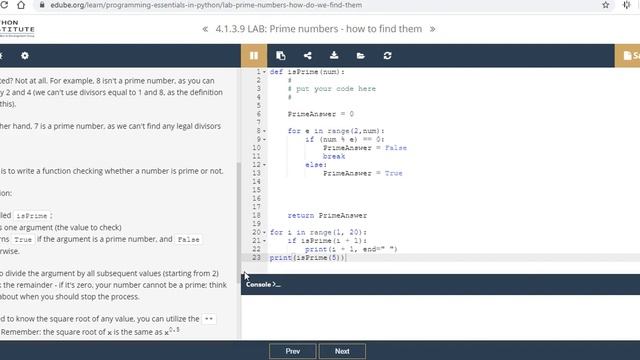The height and width of the screenshot is (360, 640).
Task: Go to previous lesson using left double chevron
Action: click(x=205, y=29)
